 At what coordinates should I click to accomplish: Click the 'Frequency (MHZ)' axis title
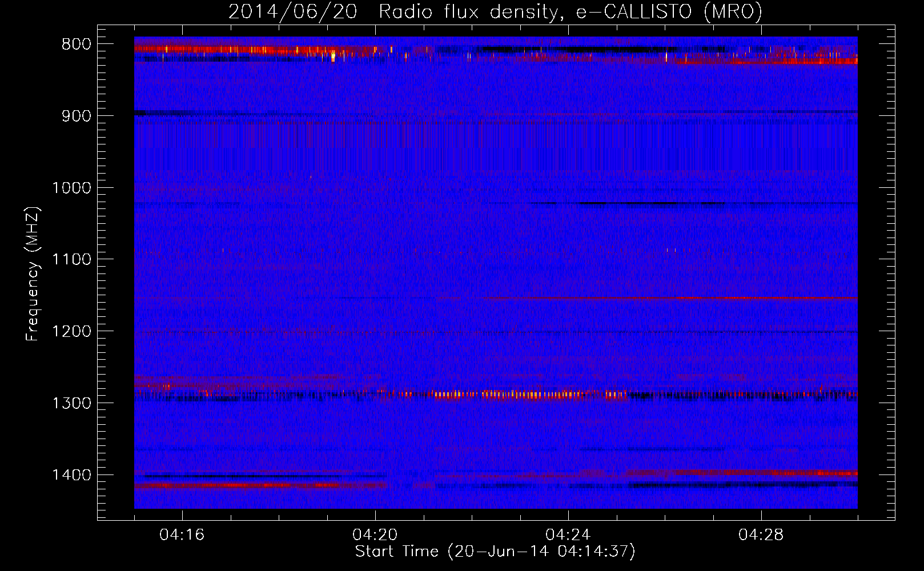[x=33, y=274]
